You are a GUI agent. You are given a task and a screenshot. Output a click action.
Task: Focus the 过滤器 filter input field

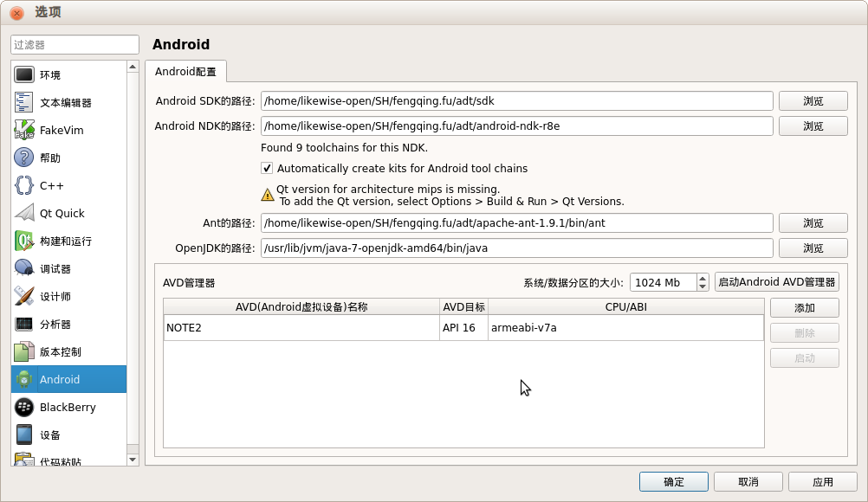click(x=74, y=45)
